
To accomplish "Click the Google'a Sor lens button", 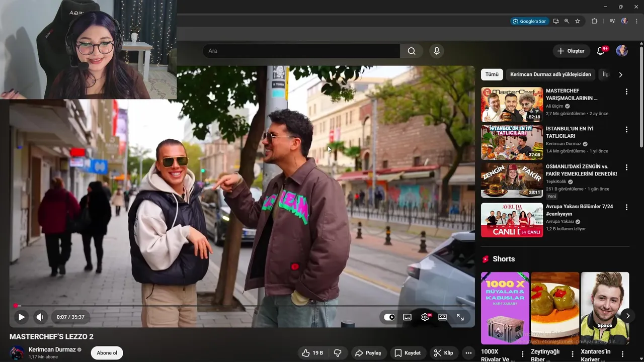I will [x=529, y=21].
